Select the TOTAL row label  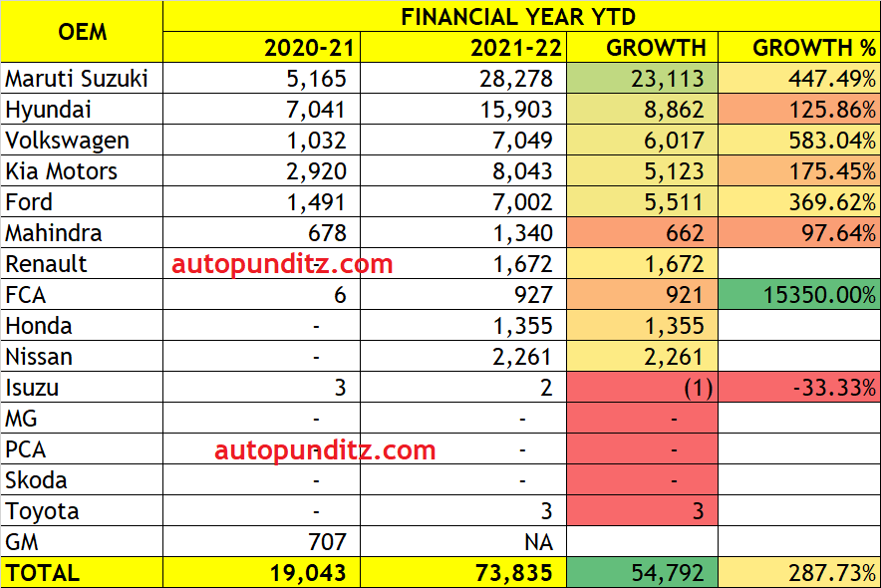point(82,572)
